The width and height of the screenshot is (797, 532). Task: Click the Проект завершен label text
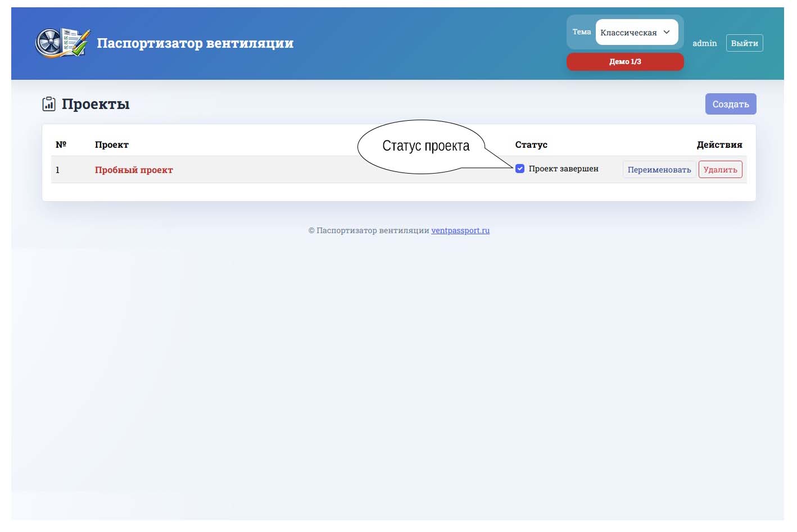pos(563,169)
